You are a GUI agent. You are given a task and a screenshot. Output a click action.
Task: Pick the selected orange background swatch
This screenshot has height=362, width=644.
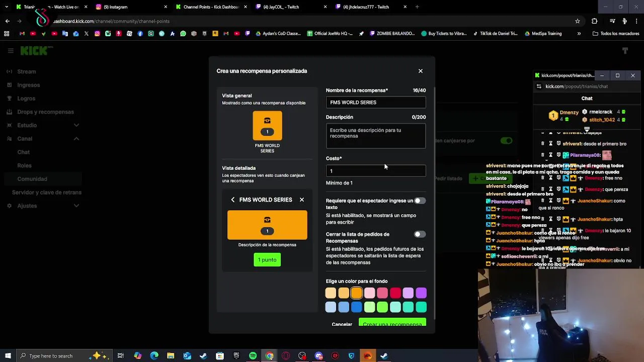tap(357, 293)
